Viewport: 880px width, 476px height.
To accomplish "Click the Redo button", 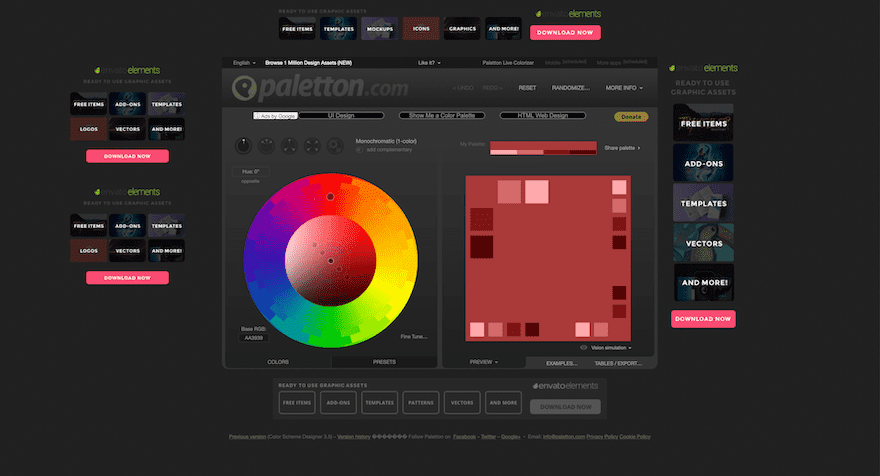I will tap(492, 88).
